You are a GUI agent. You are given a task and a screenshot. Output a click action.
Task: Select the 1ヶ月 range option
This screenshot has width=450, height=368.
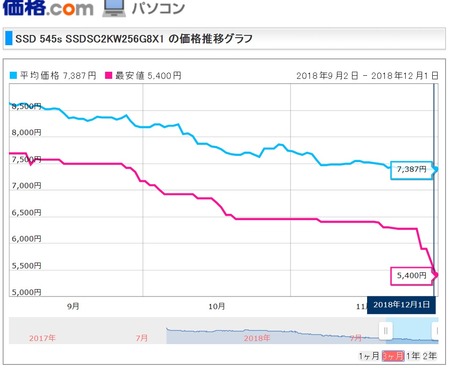[369, 356]
